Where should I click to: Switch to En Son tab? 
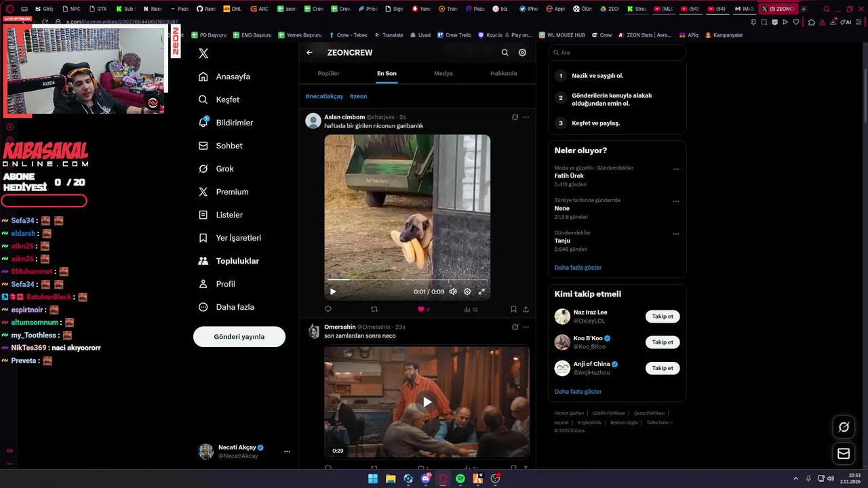tap(387, 73)
